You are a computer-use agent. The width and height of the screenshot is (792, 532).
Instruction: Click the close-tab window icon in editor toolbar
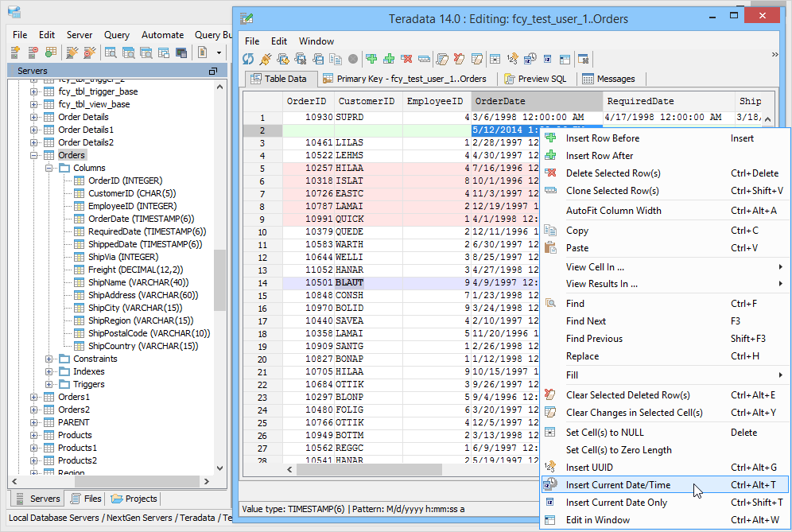pos(584,59)
